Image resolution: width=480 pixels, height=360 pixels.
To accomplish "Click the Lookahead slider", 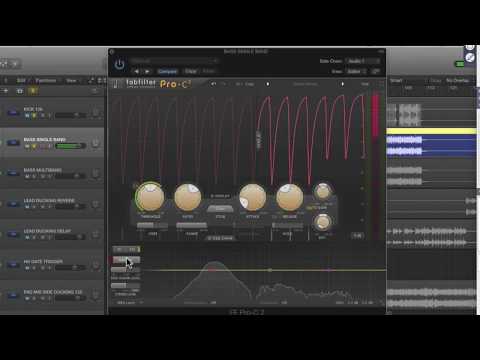I will click(249, 226).
